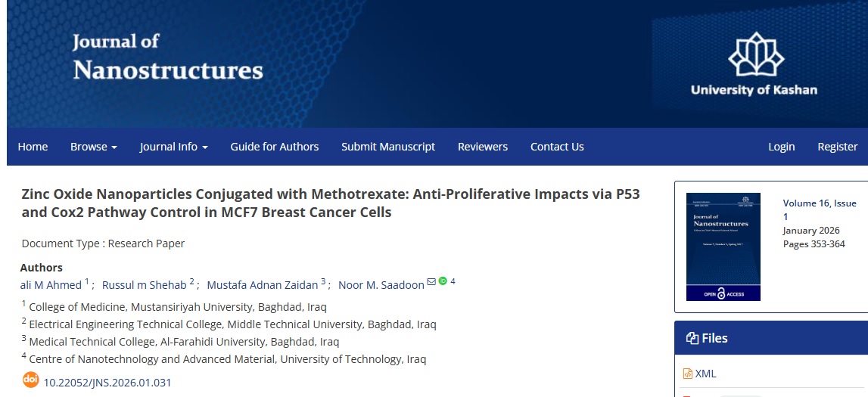Go to the Home menu item

pyautogui.click(x=33, y=147)
